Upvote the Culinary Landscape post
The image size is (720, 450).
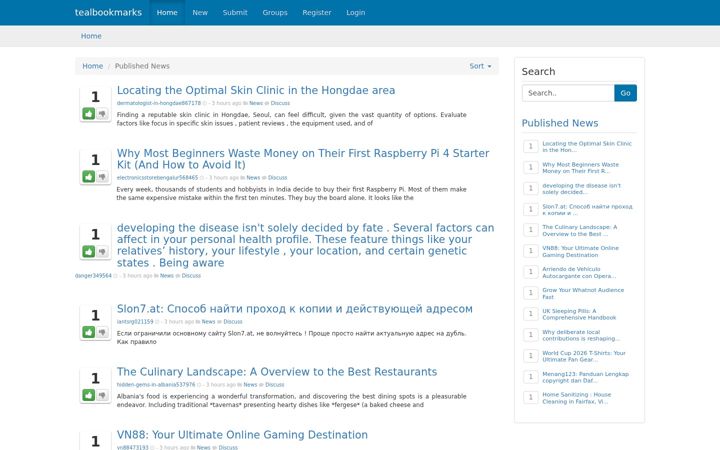point(89,394)
